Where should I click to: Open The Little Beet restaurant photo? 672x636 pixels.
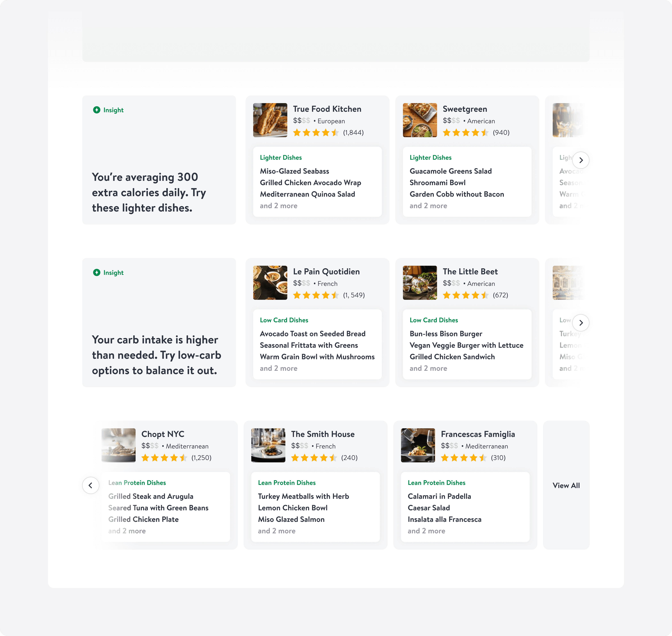pos(420,283)
